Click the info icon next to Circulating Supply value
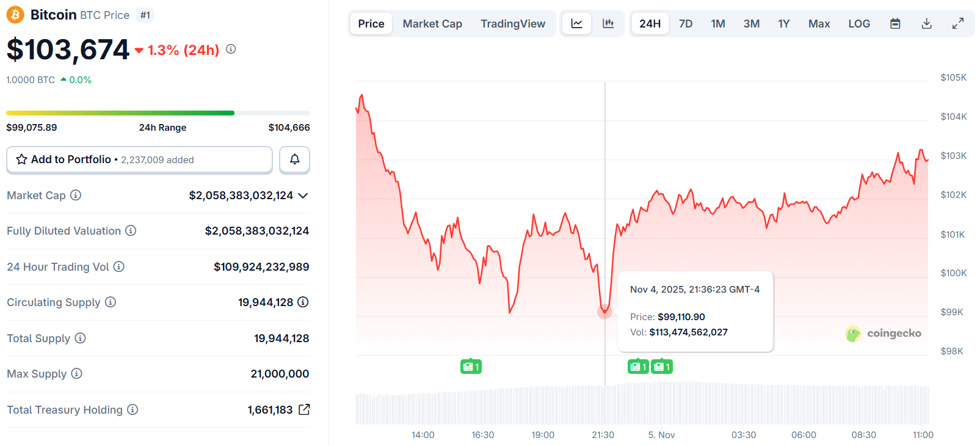The height and width of the screenshot is (446, 980). tap(303, 302)
